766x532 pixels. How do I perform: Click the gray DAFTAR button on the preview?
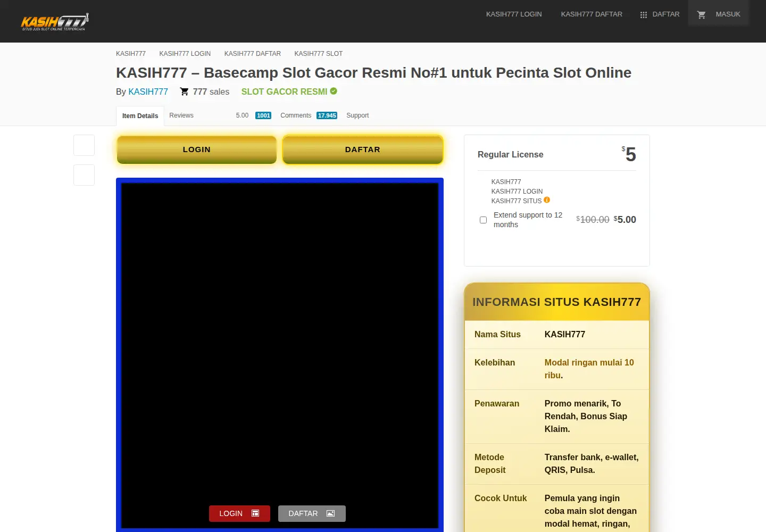click(312, 513)
